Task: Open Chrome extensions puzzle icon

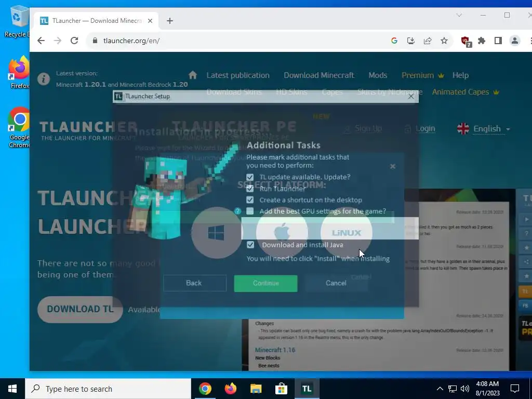Action: tap(482, 41)
